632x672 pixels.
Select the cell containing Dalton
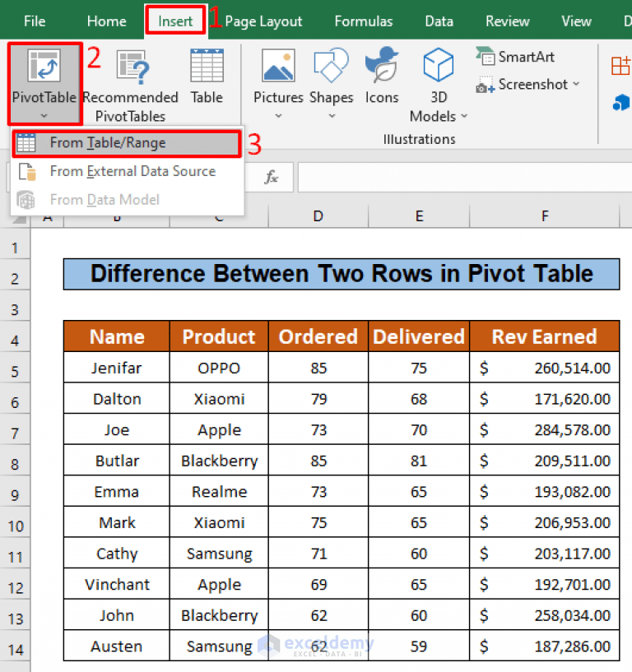117,399
